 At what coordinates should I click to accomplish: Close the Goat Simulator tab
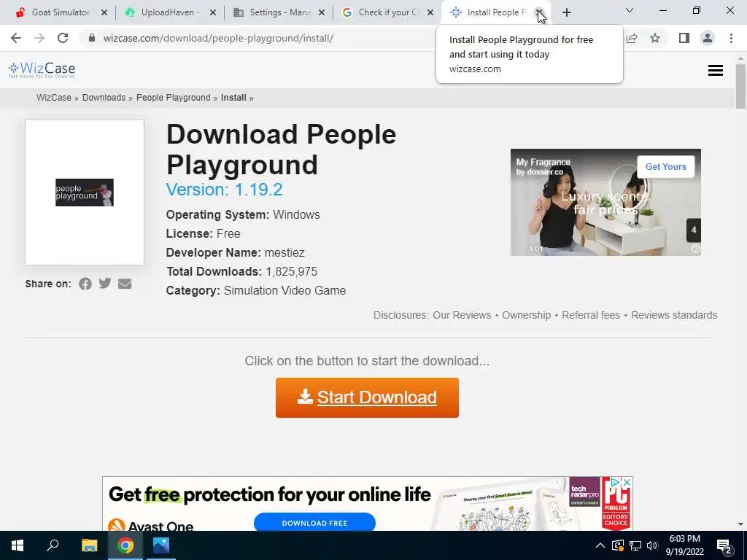(104, 13)
